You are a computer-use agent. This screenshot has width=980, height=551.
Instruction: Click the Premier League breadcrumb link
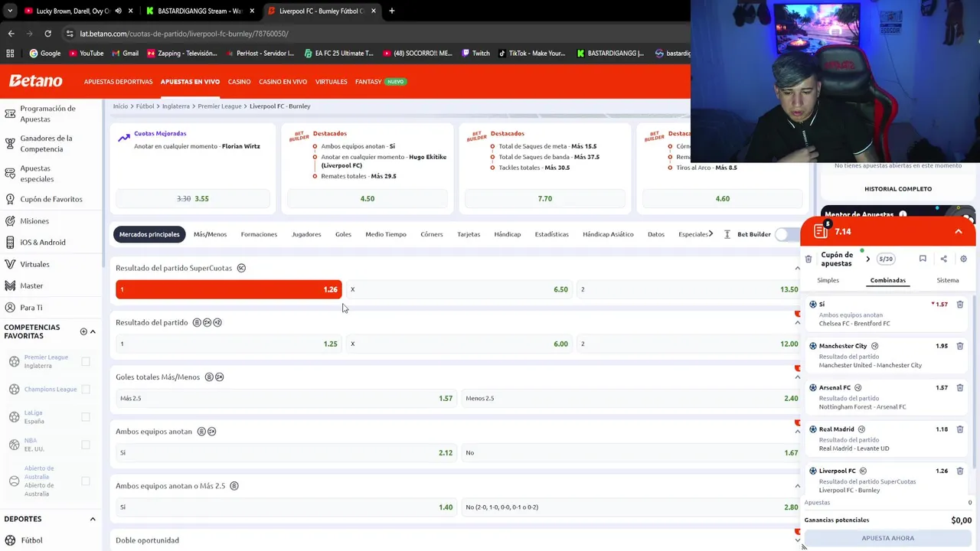coord(220,106)
